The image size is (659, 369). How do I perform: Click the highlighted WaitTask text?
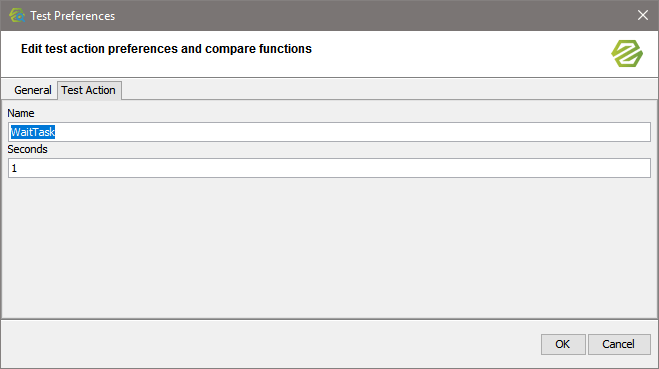(x=33, y=132)
